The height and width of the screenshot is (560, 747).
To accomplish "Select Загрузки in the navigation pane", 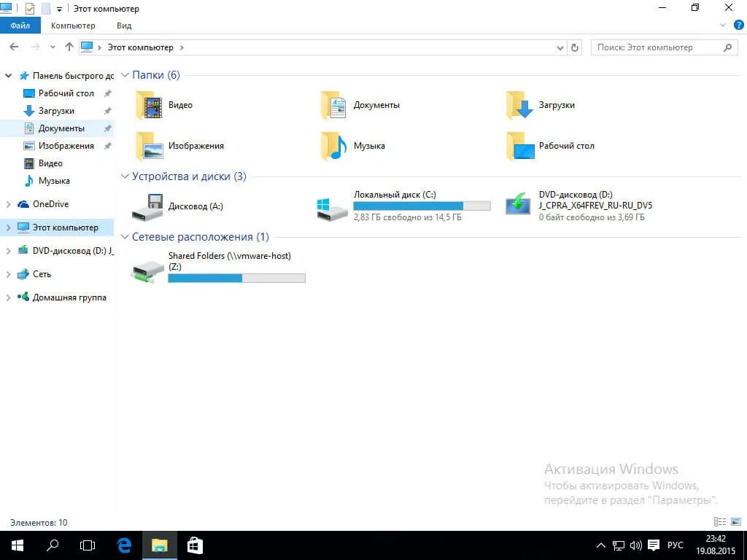I will [x=56, y=111].
